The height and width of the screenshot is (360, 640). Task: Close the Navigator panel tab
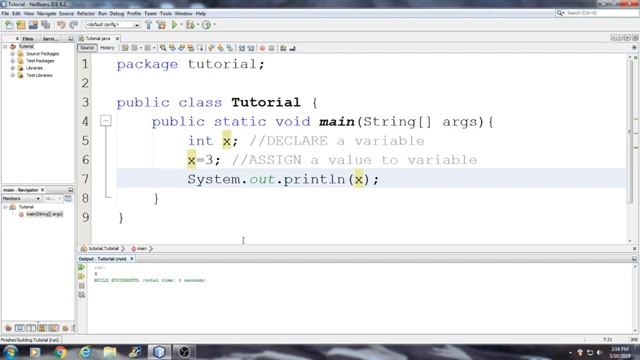(42, 190)
